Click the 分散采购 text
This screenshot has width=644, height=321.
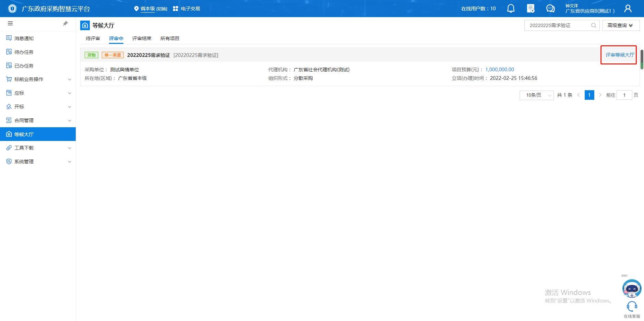(x=303, y=78)
